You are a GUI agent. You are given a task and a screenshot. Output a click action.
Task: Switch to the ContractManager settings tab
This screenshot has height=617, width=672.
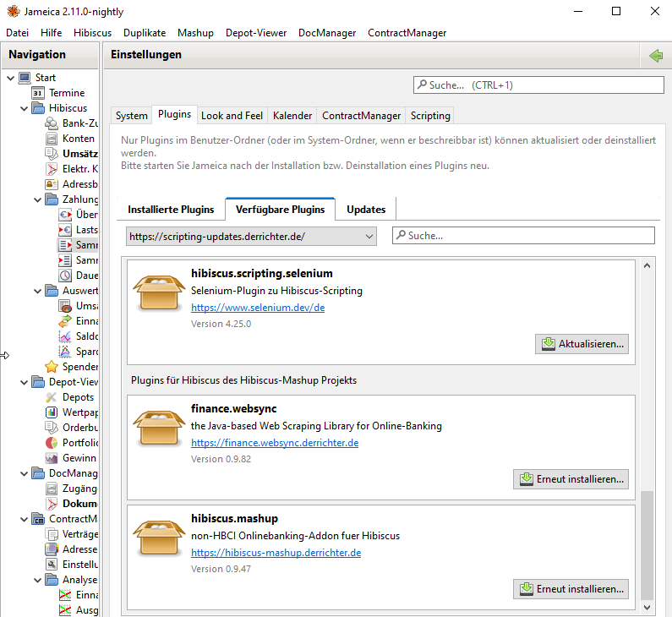coord(361,116)
